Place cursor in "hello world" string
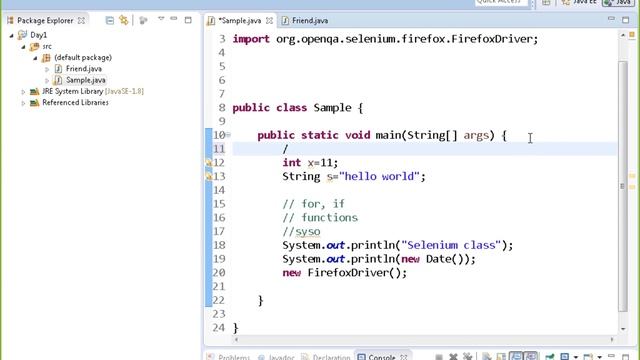 [x=379, y=176]
